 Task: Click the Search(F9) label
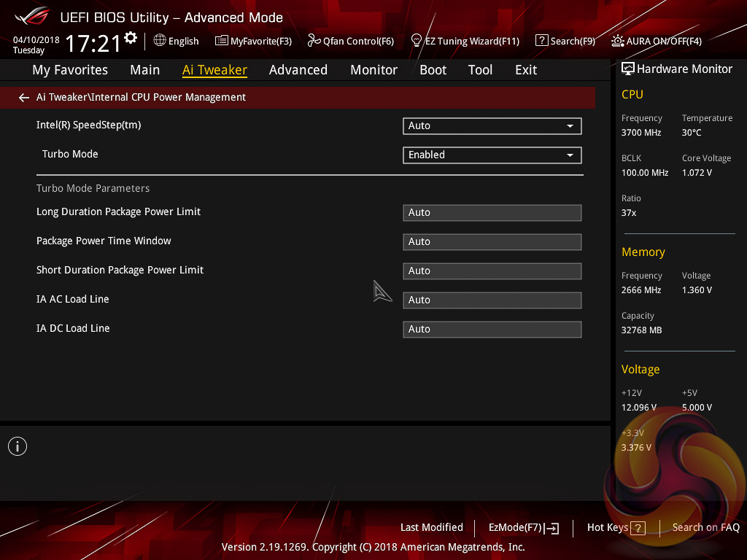pyautogui.click(x=573, y=42)
